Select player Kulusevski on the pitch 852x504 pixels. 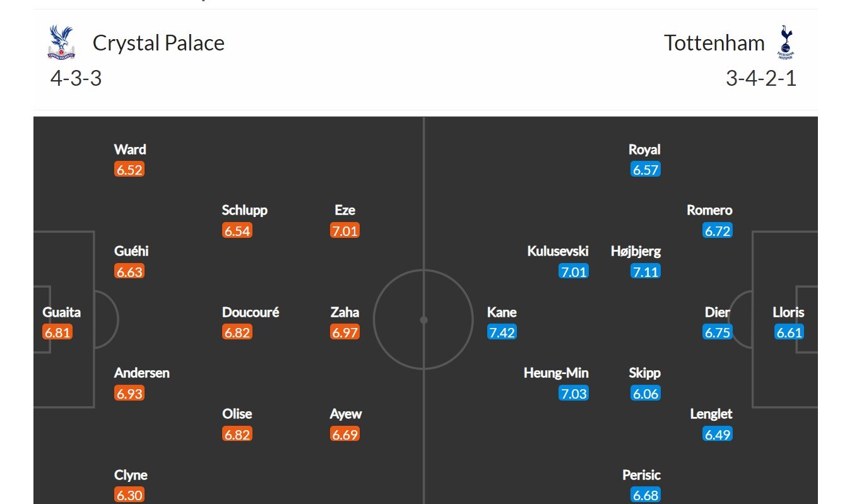[x=558, y=251]
